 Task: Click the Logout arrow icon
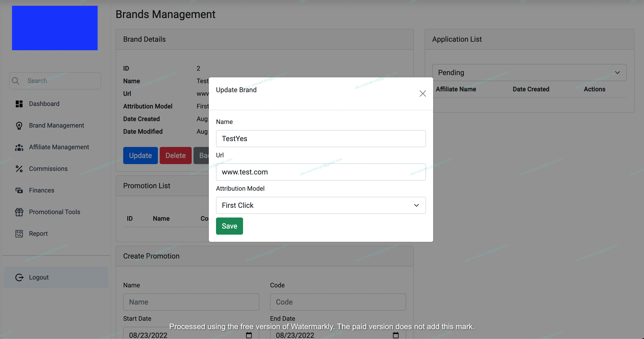(19, 277)
